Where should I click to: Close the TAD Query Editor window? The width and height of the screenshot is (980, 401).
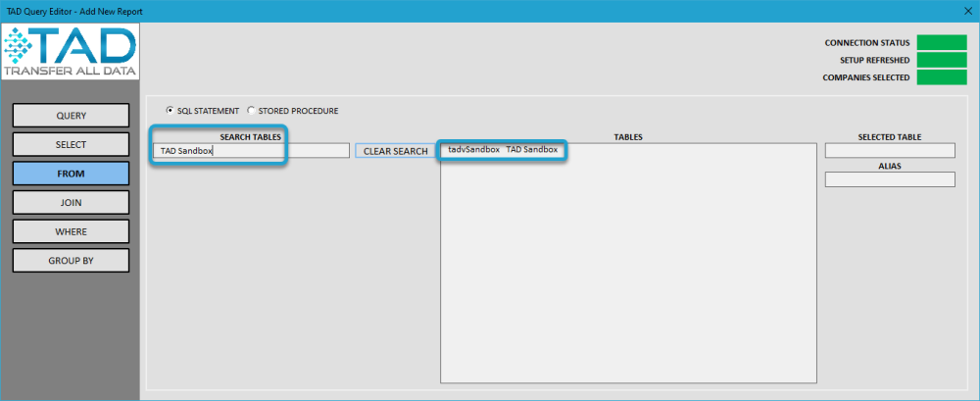(x=969, y=11)
